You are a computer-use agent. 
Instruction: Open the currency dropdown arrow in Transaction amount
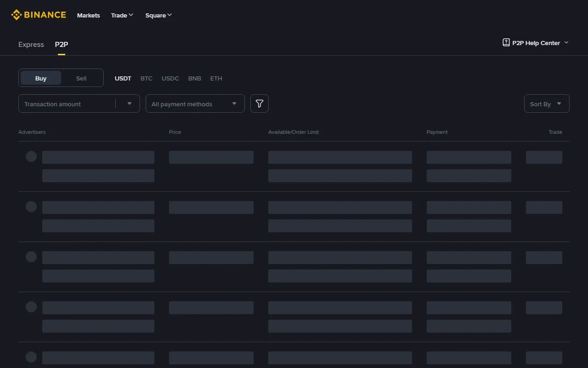click(130, 104)
